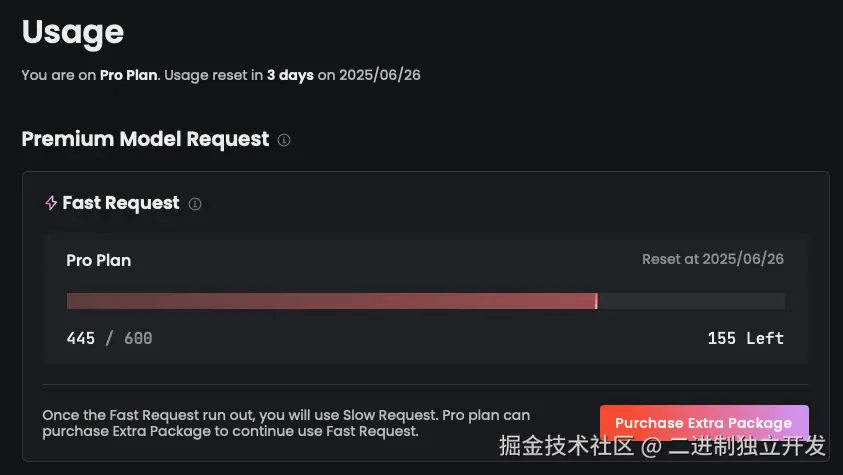Click the 掘金技术社区 watermark text

tap(566, 445)
